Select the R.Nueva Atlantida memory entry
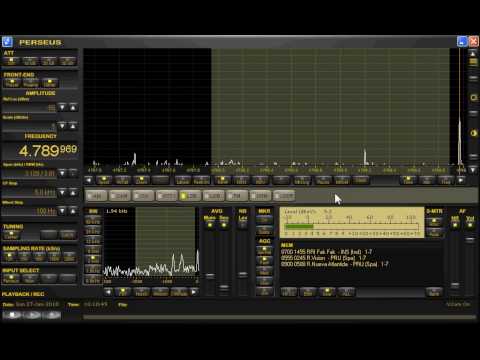This screenshot has height=360, width=480. pos(335,264)
